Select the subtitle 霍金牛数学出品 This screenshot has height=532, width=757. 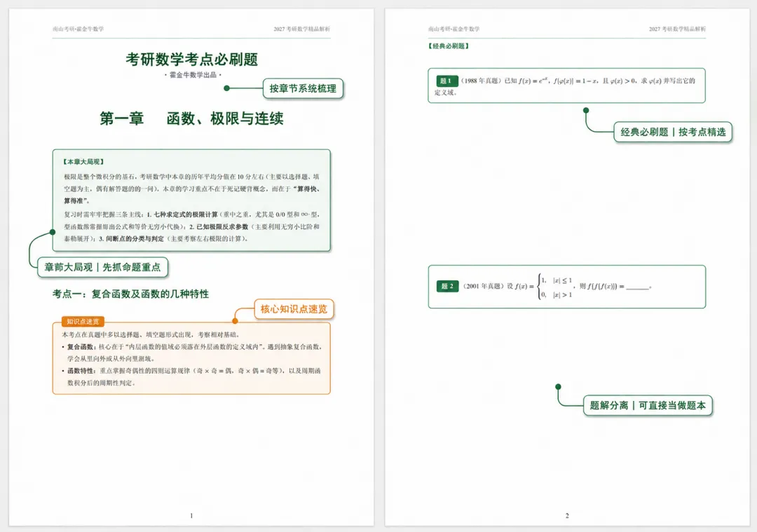(193, 75)
